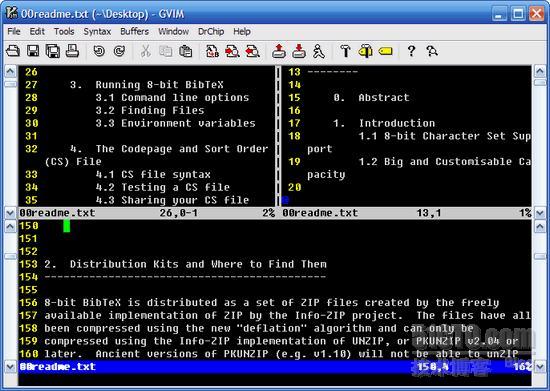Click line "3.1 Command line options"

click(x=172, y=97)
